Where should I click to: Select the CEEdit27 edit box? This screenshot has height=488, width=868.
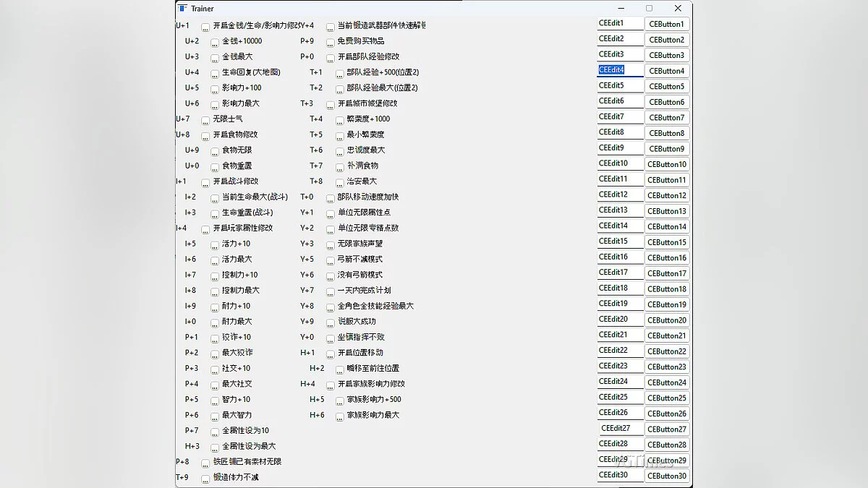coord(620,428)
